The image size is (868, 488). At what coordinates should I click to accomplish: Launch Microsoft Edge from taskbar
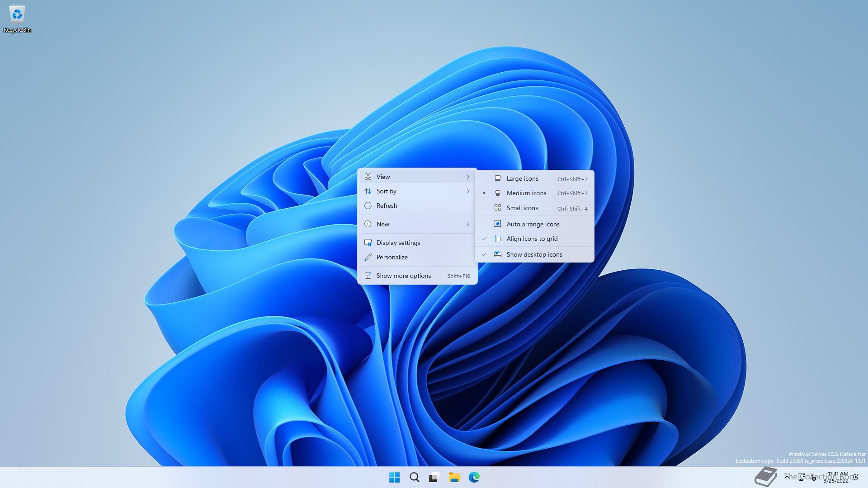pyautogui.click(x=474, y=477)
